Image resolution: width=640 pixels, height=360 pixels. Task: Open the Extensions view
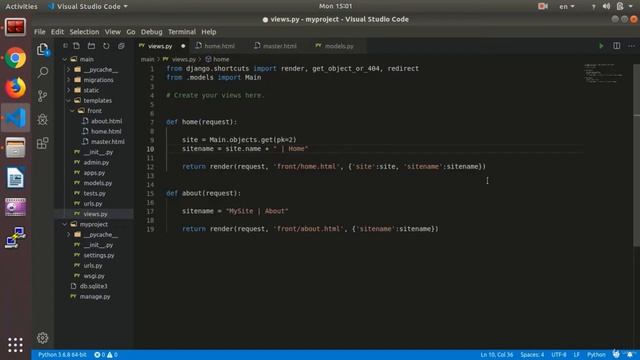[x=42, y=143]
